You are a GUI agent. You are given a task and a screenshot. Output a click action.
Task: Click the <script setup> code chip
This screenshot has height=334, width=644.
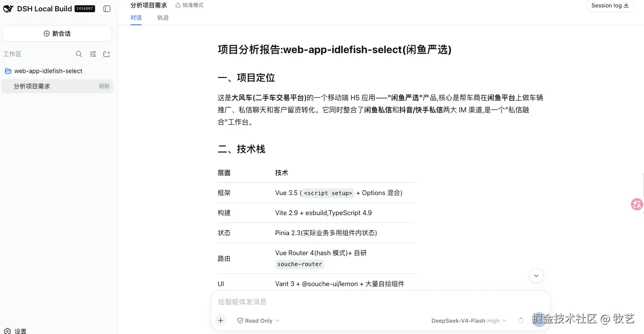(328, 193)
